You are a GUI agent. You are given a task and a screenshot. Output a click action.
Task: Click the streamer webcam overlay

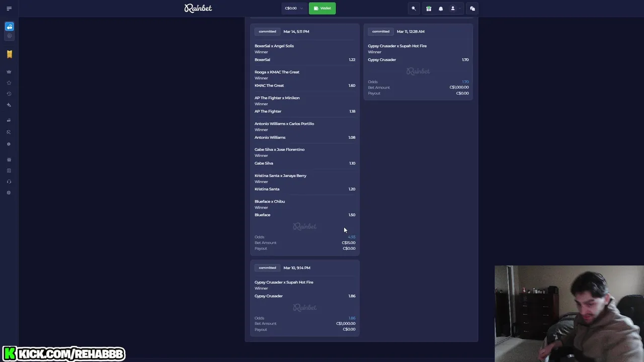click(x=569, y=314)
